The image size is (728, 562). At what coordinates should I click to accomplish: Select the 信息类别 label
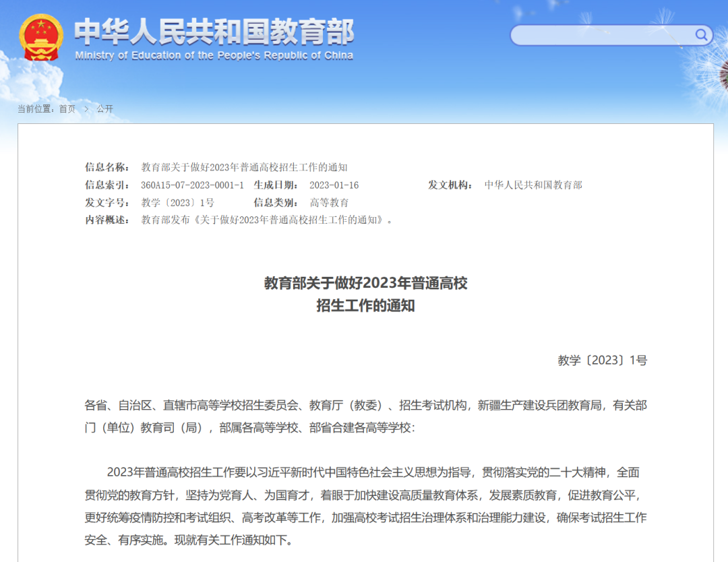tap(276, 203)
